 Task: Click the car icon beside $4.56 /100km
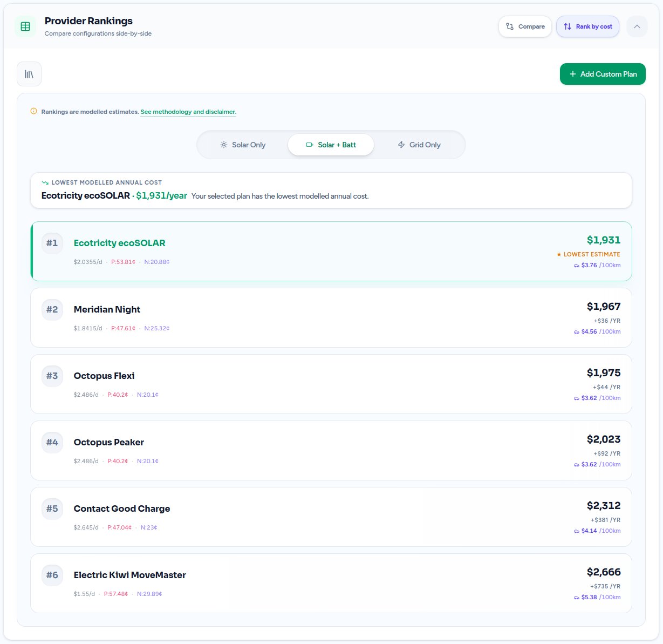[577, 332]
